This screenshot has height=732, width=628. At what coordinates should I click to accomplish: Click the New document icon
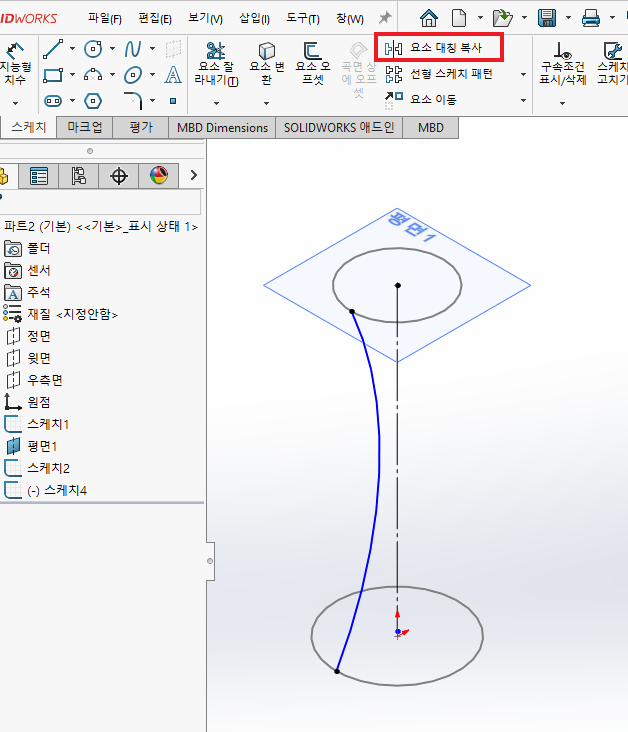click(x=459, y=18)
